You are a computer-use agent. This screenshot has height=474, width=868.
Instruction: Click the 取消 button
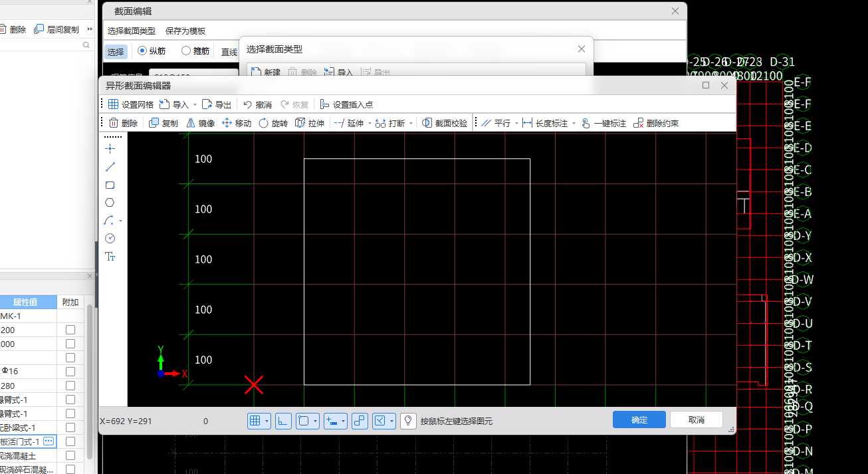(697, 419)
